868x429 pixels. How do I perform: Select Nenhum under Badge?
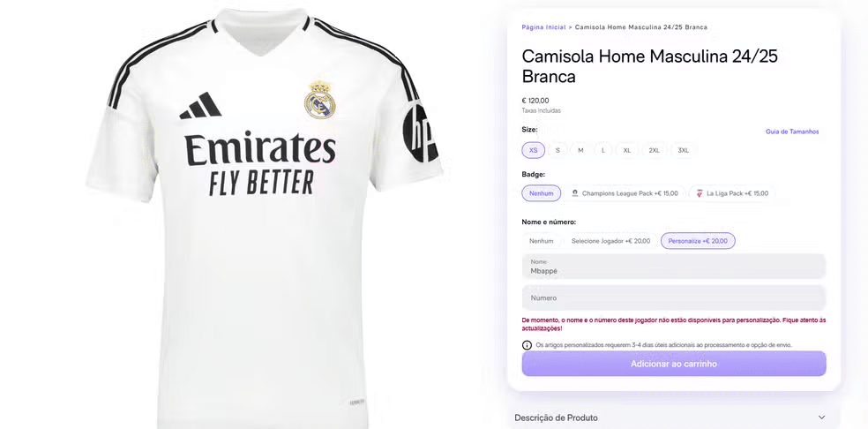[542, 193]
